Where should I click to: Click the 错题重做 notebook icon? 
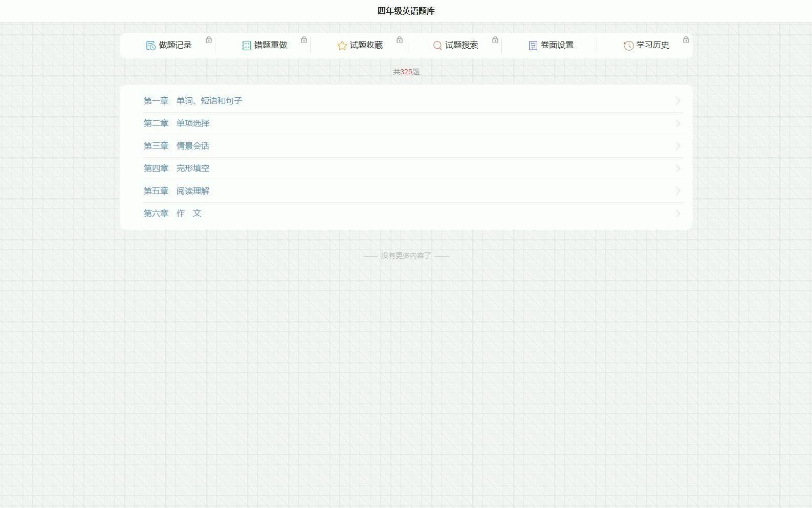pyautogui.click(x=246, y=46)
